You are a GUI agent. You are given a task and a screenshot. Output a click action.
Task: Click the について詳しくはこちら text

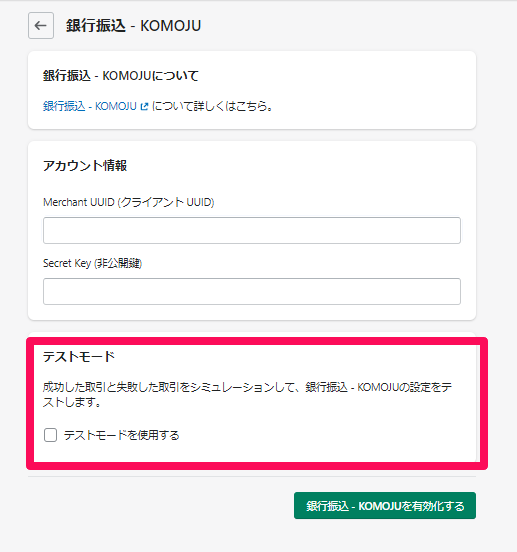(x=213, y=106)
